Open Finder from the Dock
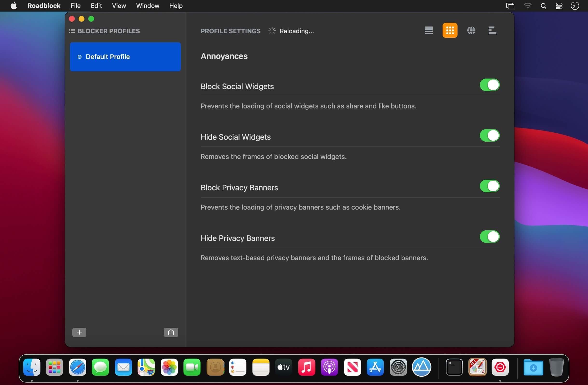The height and width of the screenshot is (385, 588). pos(32,367)
